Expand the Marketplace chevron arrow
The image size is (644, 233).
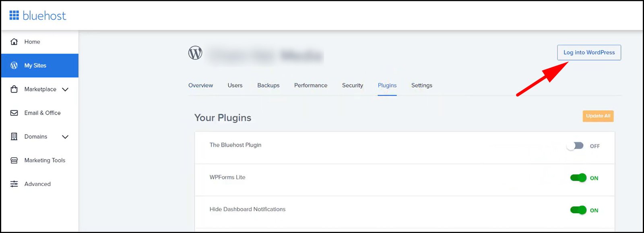[x=65, y=89]
